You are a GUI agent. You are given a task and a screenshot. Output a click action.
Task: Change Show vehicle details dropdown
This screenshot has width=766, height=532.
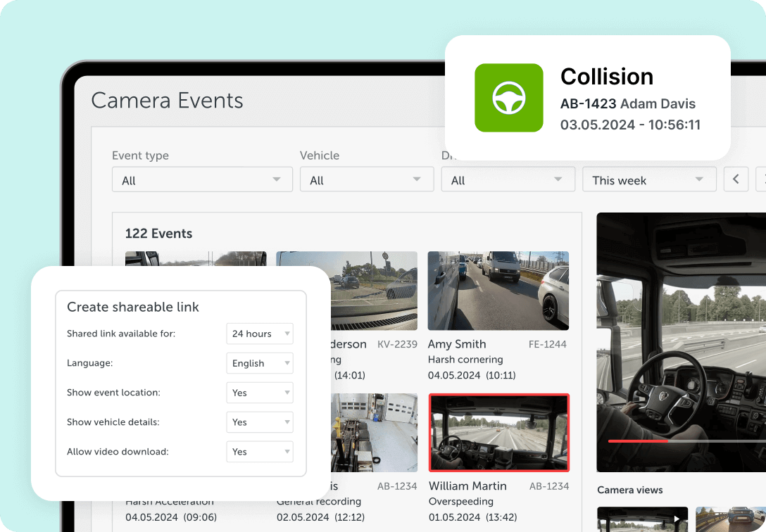coord(259,422)
